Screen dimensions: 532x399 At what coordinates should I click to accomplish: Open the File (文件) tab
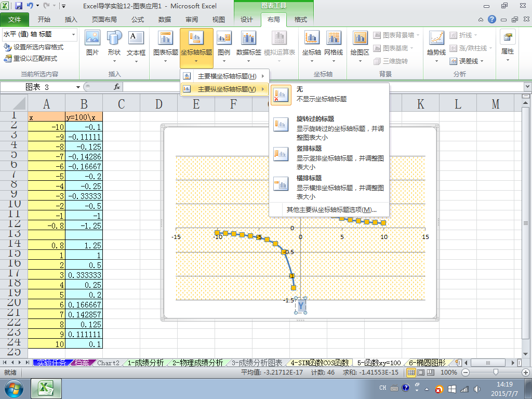pyautogui.click(x=15, y=20)
